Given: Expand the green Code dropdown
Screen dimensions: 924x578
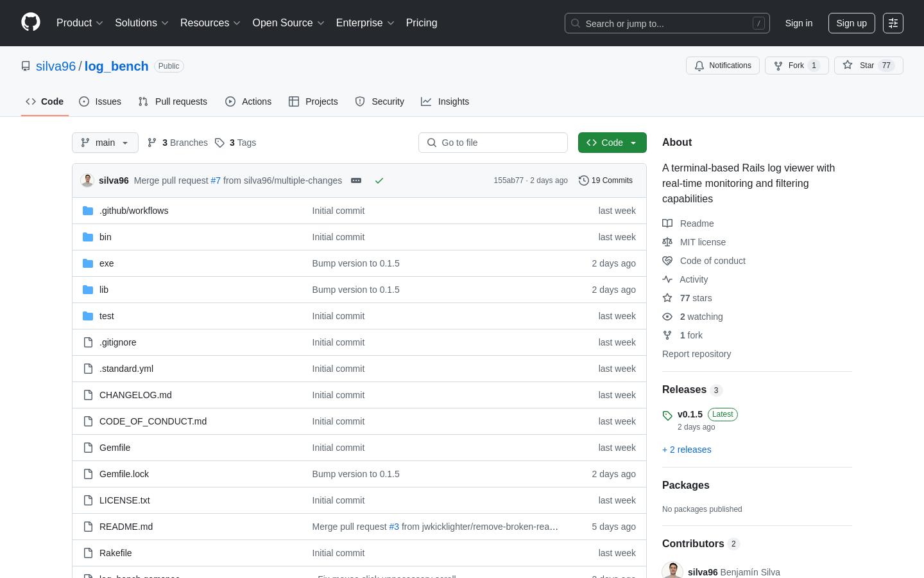Looking at the screenshot, I should click(612, 143).
